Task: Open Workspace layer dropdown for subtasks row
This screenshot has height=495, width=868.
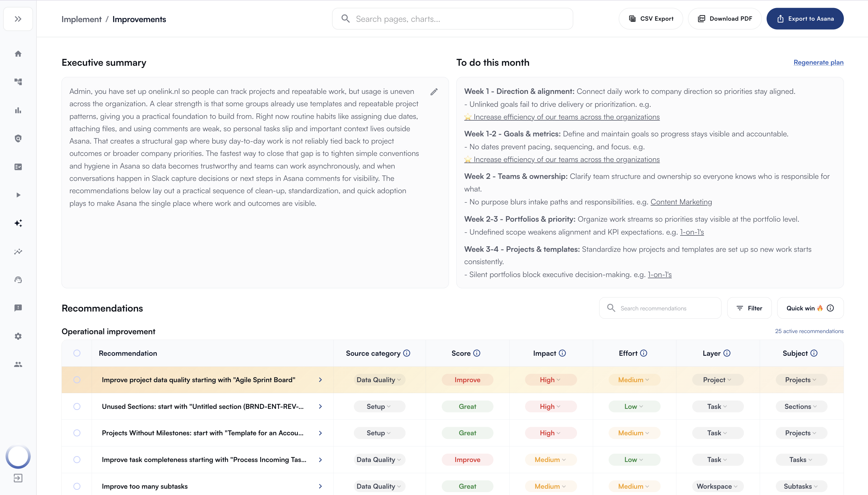Action: click(717, 486)
